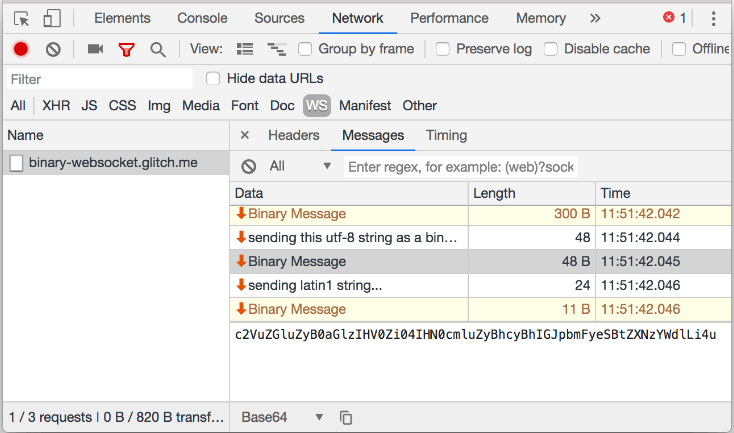Open the Timing tab

446,135
